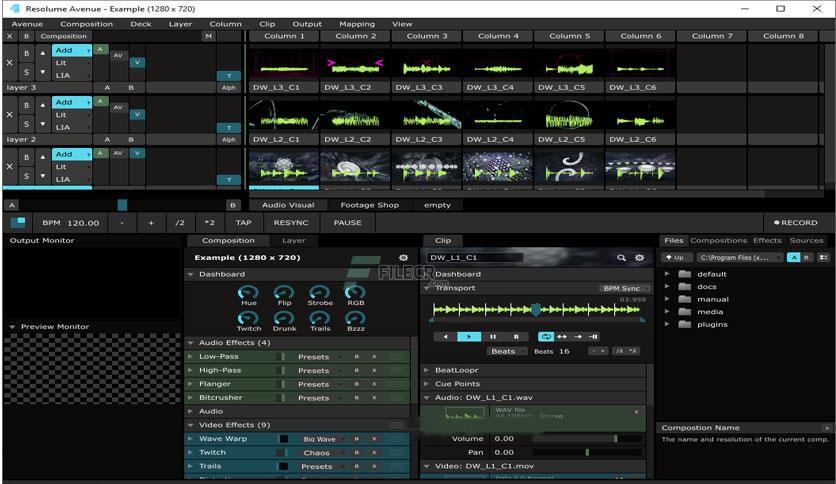Click the Bzzz dashboard knob

(356, 318)
